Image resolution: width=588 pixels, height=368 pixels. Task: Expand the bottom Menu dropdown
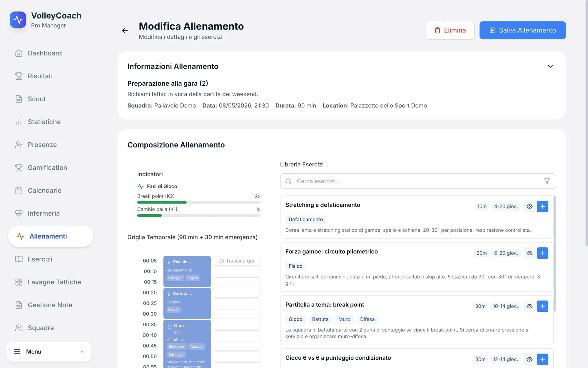(x=49, y=352)
